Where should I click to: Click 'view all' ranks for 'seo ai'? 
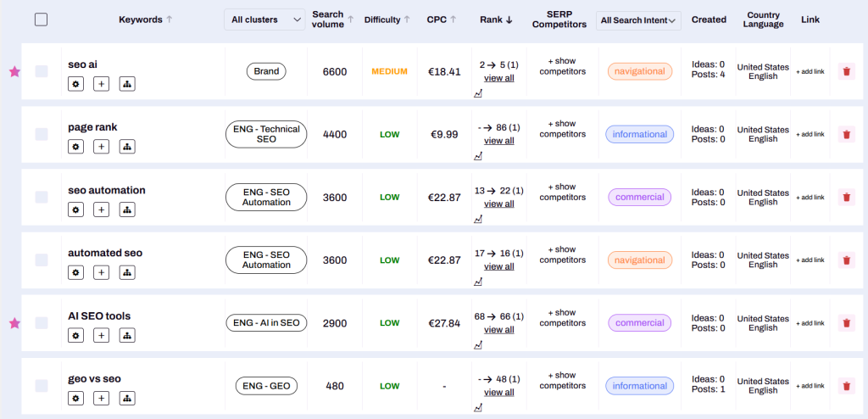coord(498,78)
